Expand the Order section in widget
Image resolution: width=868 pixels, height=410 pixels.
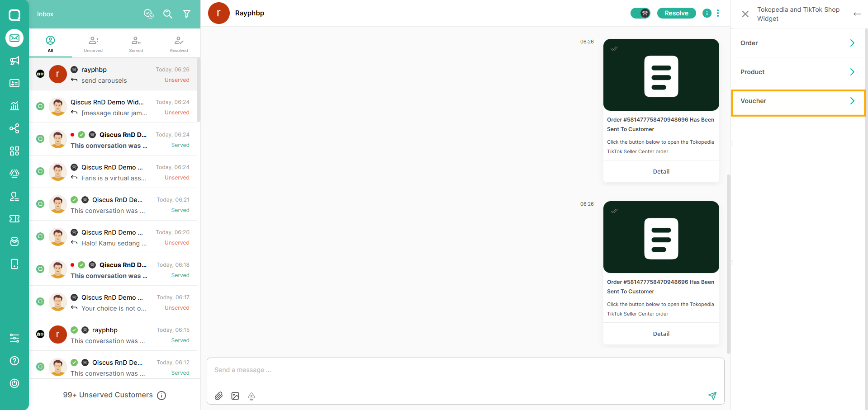[x=798, y=43]
